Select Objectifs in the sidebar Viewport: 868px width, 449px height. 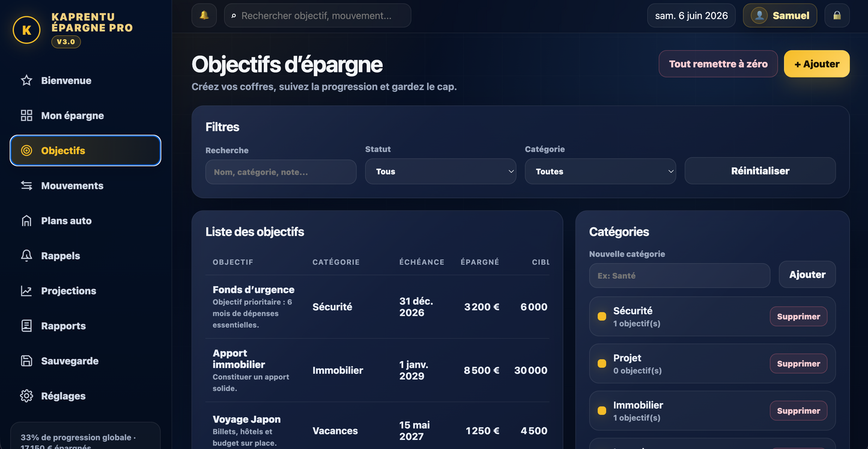(85, 150)
